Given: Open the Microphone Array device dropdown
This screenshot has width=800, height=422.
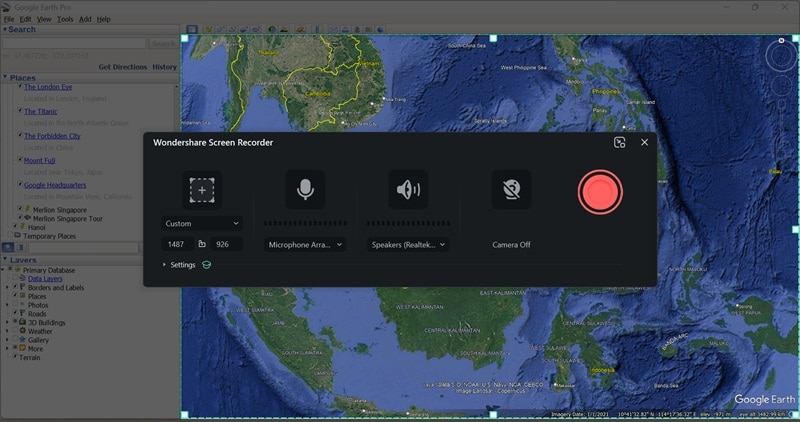Looking at the screenshot, I should tap(305, 244).
